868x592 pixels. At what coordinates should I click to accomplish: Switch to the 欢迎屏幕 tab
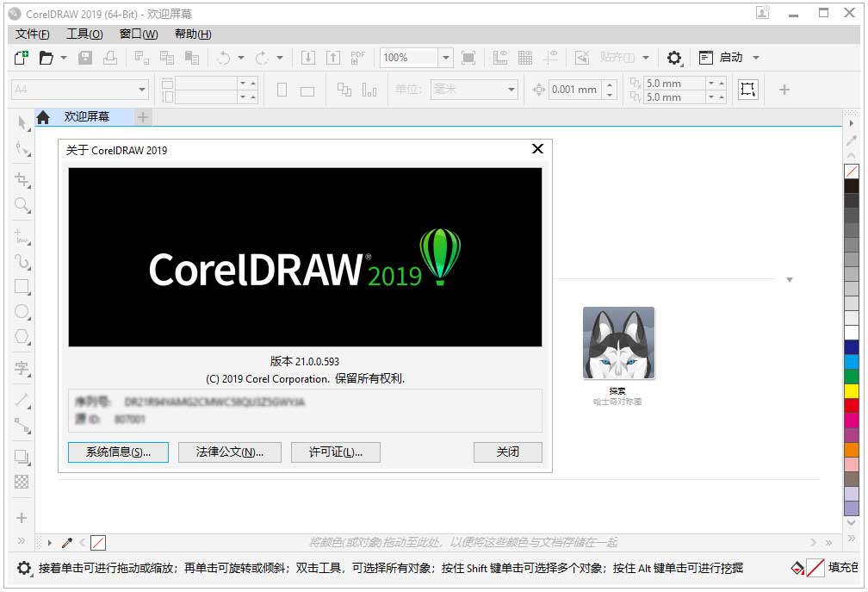(x=86, y=117)
